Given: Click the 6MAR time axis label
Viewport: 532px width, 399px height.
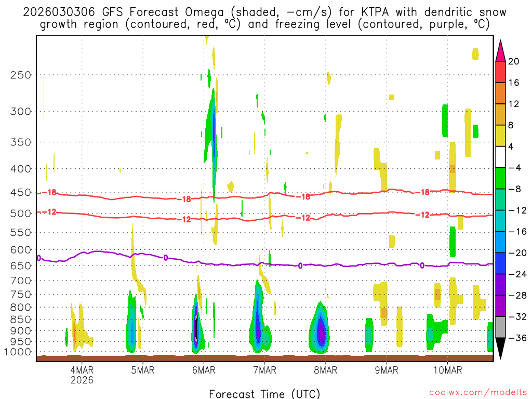Looking at the screenshot, I should click(x=204, y=370).
